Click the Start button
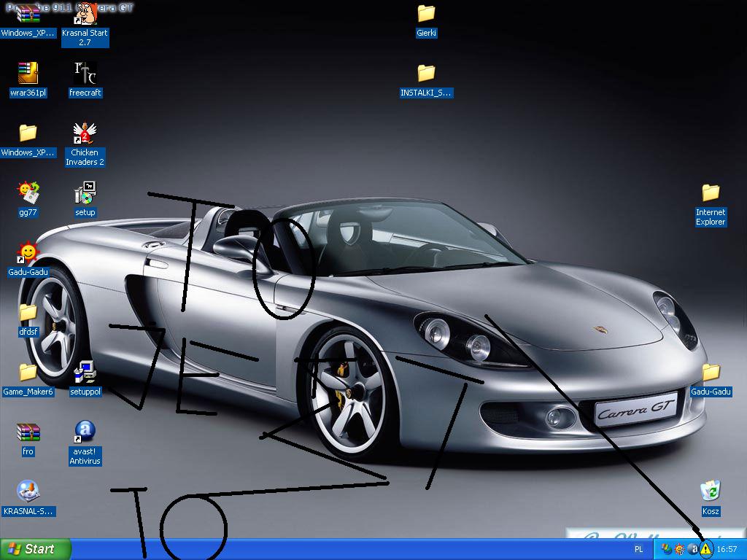The image size is (747, 560). pos(36,549)
